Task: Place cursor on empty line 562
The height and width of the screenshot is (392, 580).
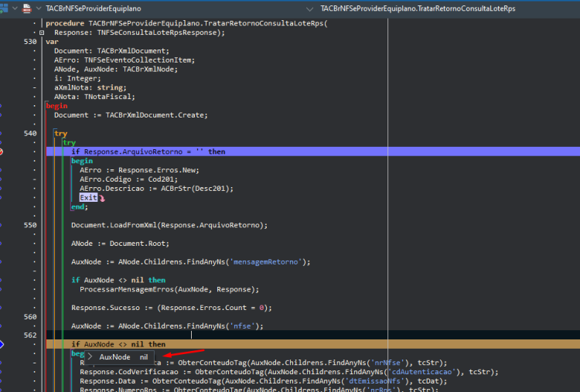Action: coord(313,335)
